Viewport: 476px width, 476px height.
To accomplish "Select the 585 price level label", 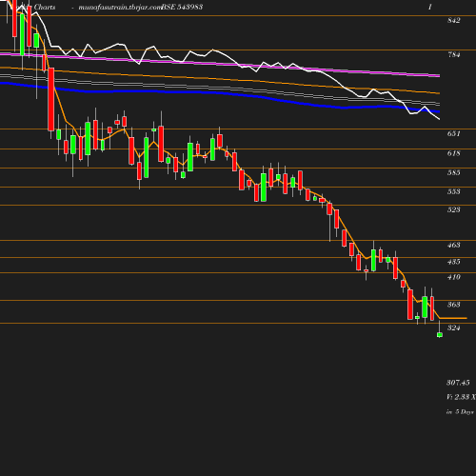I will 453,172.
